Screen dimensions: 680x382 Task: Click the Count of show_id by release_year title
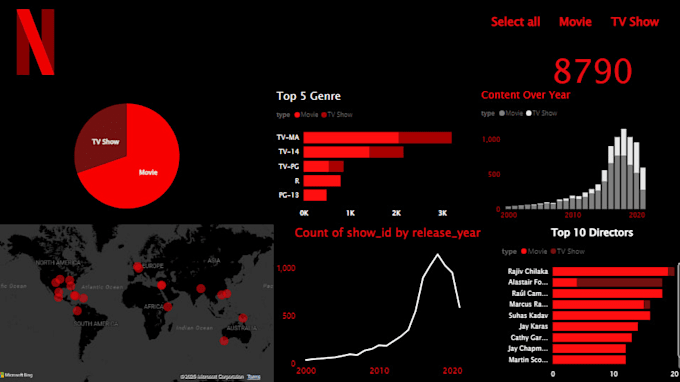pos(387,233)
